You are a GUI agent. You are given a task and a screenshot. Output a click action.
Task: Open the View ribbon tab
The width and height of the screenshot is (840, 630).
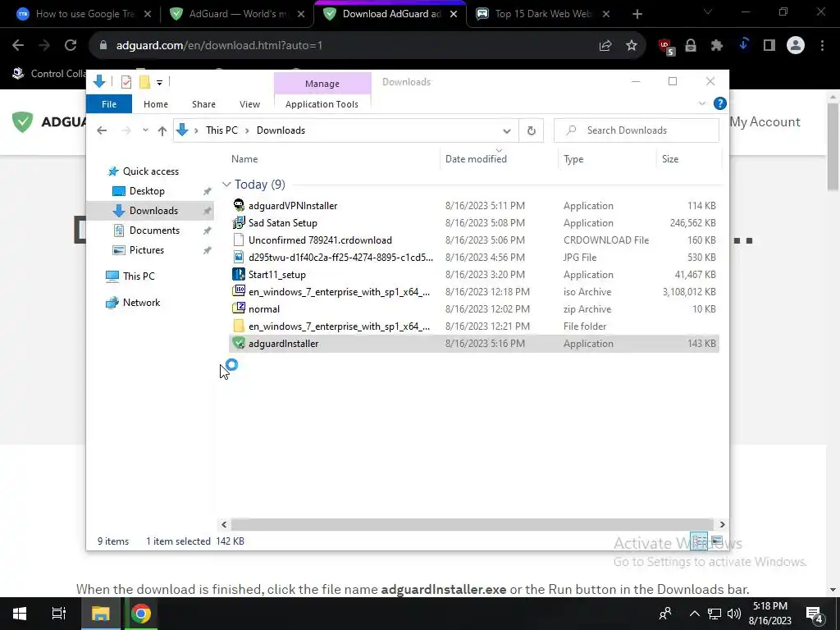point(249,104)
